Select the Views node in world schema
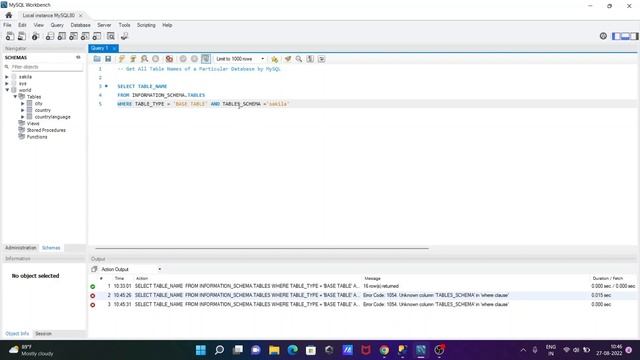The height and width of the screenshot is (360, 640). coord(33,123)
